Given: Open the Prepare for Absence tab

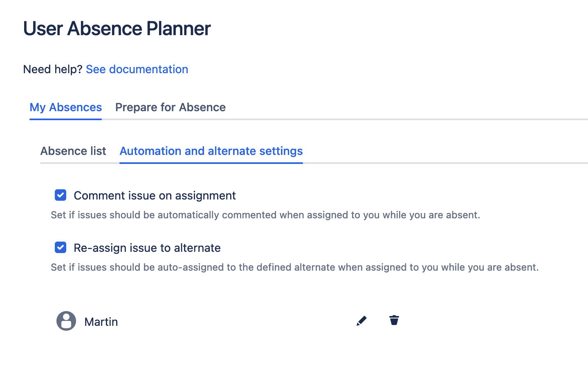Looking at the screenshot, I should pyautogui.click(x=171, y=108).
